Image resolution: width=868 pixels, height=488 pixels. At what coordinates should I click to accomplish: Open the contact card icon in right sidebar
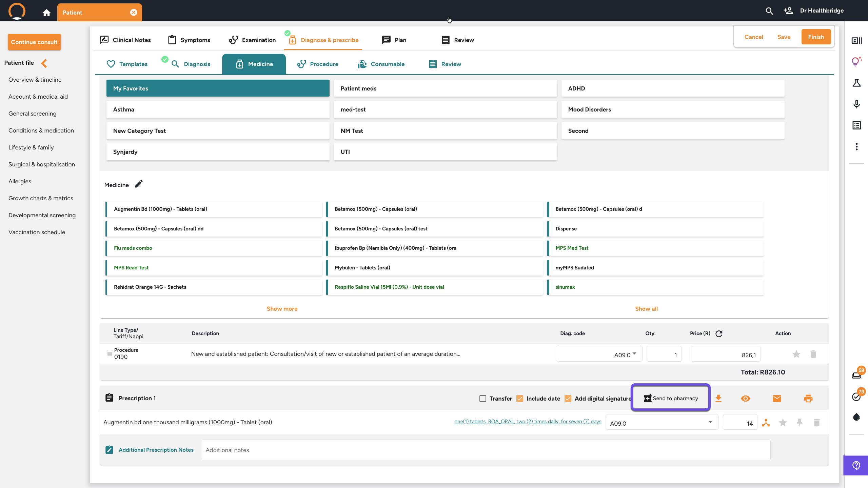tap(856, 41)
